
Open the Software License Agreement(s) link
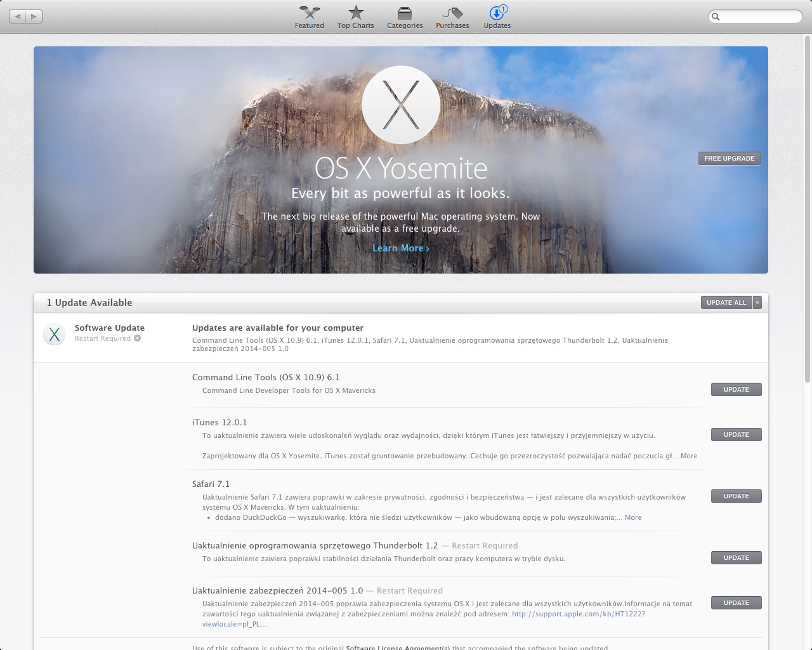[398, 647]
